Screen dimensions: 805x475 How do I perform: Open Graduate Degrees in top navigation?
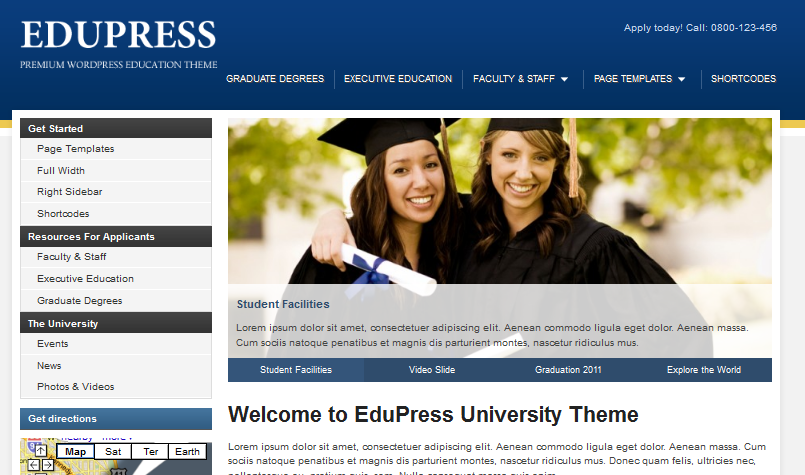point(275,79)
